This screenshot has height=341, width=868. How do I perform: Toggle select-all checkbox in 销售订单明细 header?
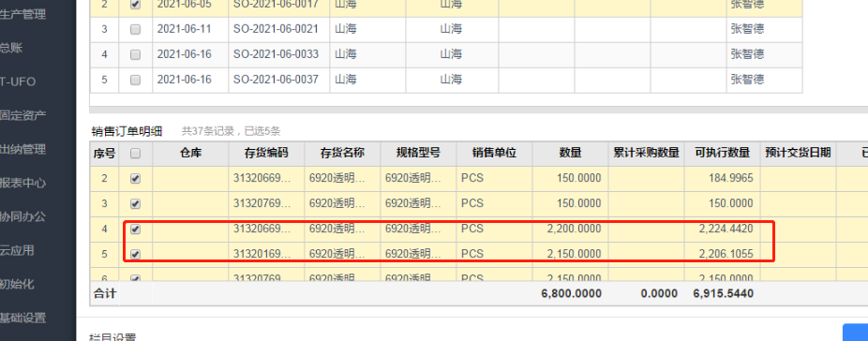coord(135,154)
